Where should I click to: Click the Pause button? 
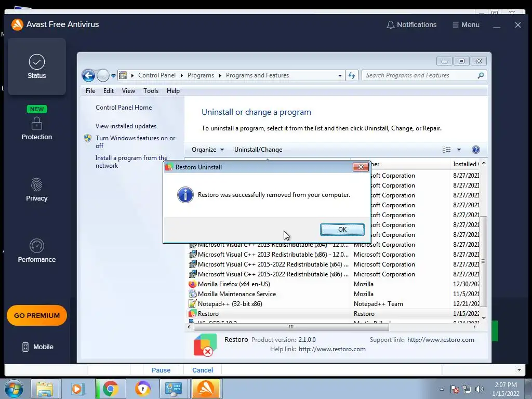coord(161,370)
